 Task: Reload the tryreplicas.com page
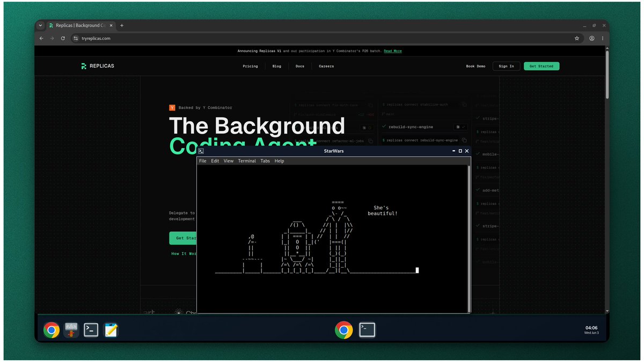tap(63, 38)
